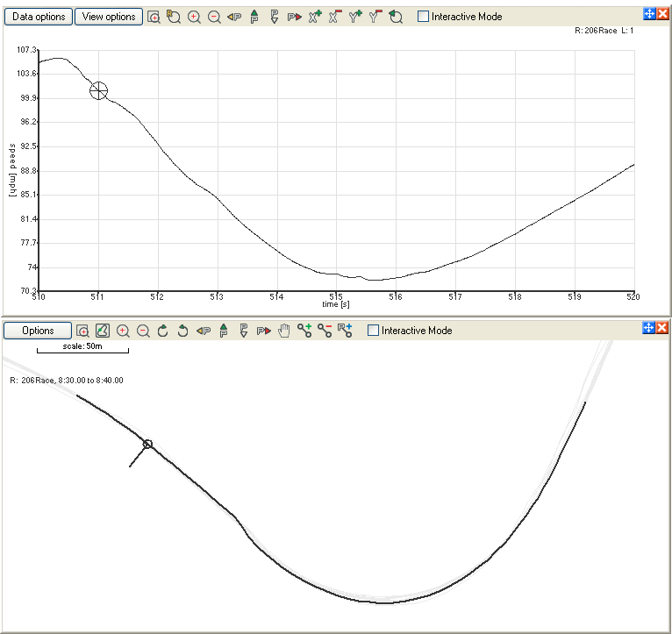Click add marker icon in map toolbar
The image size is (672, 634).
304,331
